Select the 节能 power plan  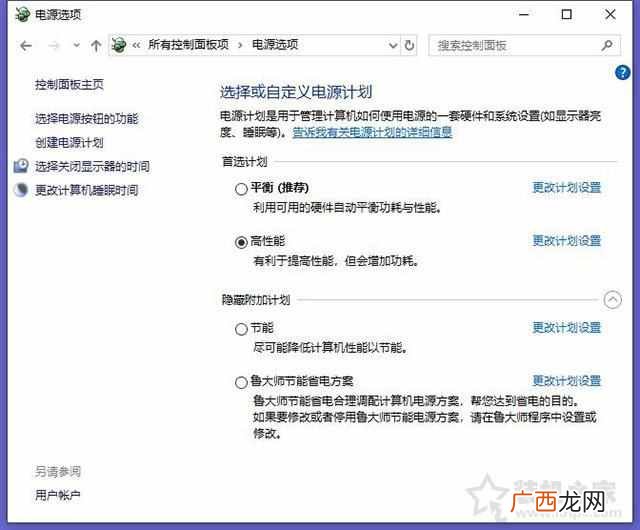pyautogui.click(x=241, y=329)
